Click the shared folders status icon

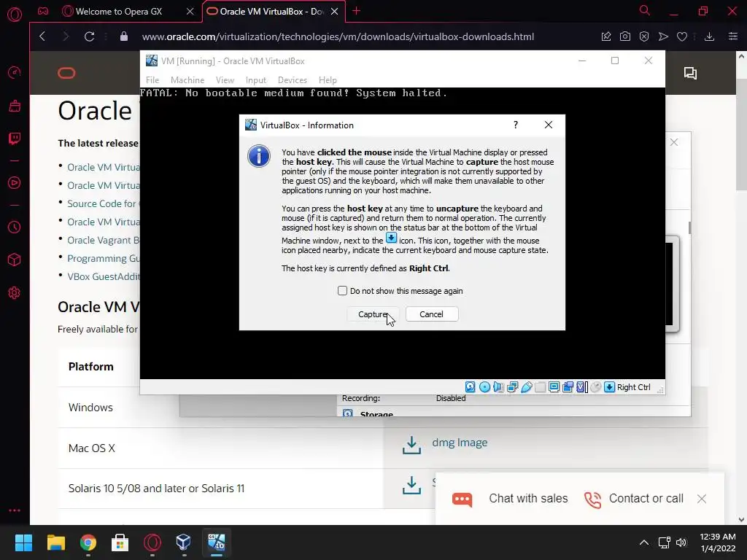pos(541,387)
